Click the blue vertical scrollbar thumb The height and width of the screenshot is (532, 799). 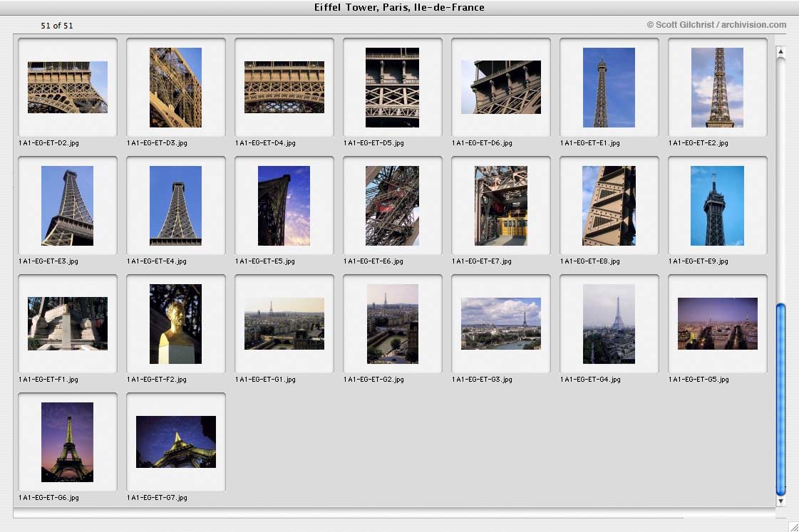click(x=780, y=399)
